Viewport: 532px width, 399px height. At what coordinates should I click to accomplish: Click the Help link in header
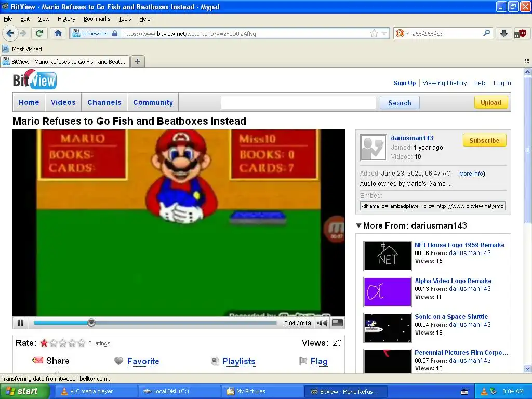click(480, 83)
